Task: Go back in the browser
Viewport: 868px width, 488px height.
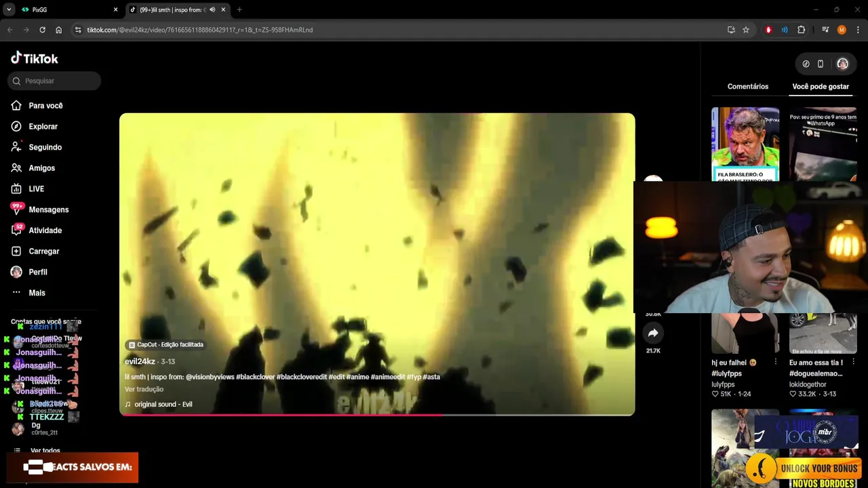Action: click(x=9, y=30)
